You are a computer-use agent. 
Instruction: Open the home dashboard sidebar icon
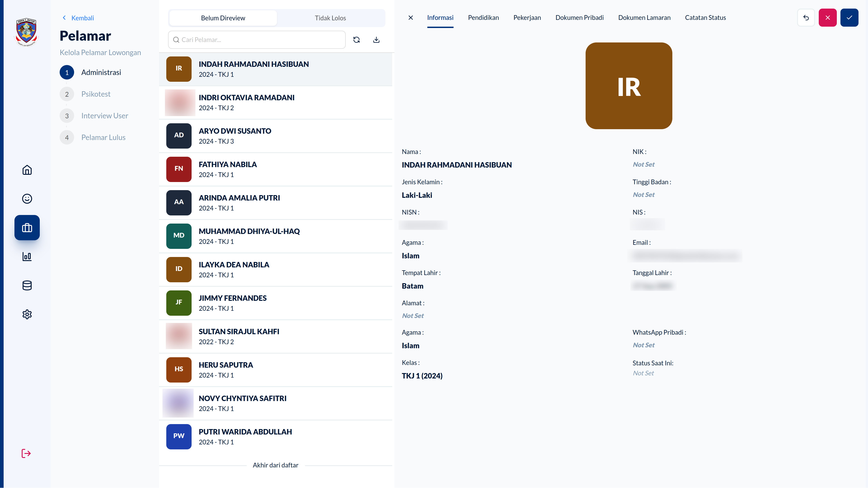point(27,170)
